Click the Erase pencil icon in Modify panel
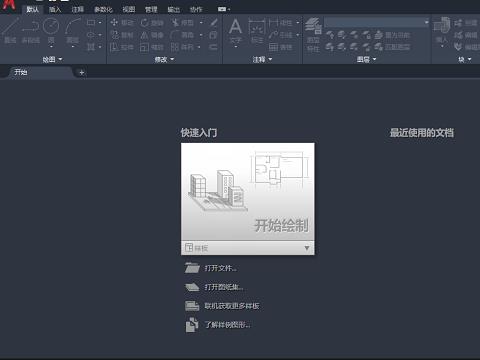 [x=214, y=23]
